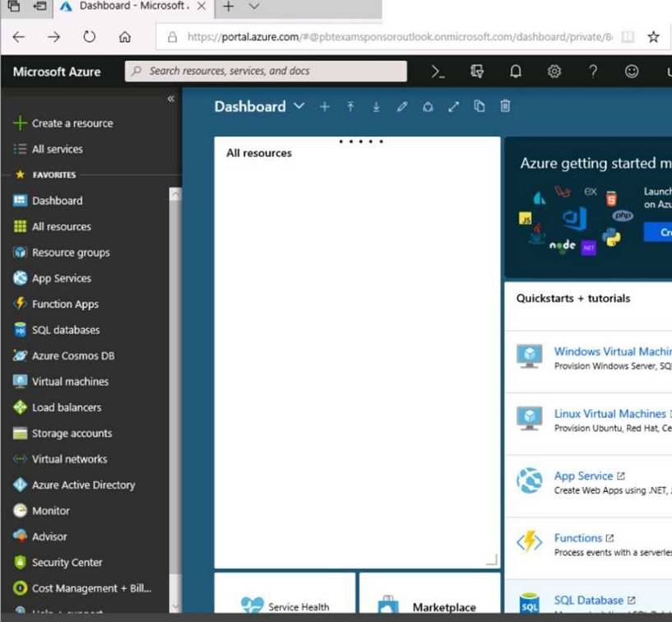
Task: Click the delete dashboard trash icon
Action: (x=505, y=106)
